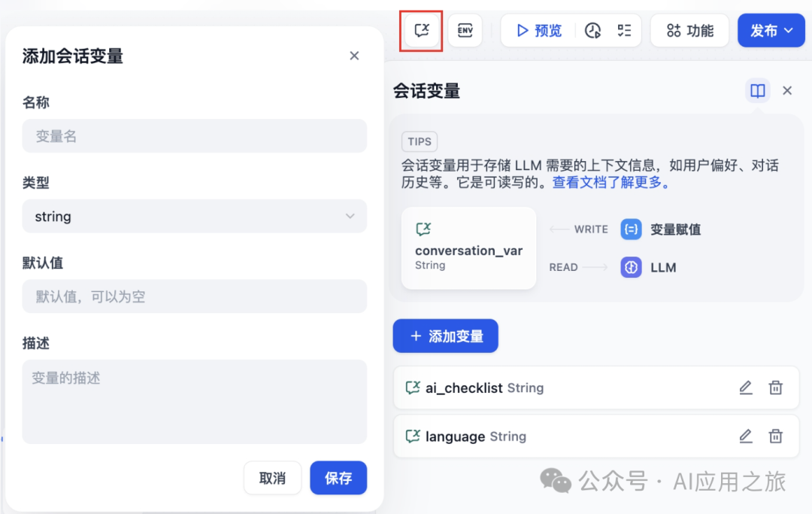Open the conversation variables toolbar icon
The width and height of the screenshot is (812, 514).
click(x=422, y=31)
